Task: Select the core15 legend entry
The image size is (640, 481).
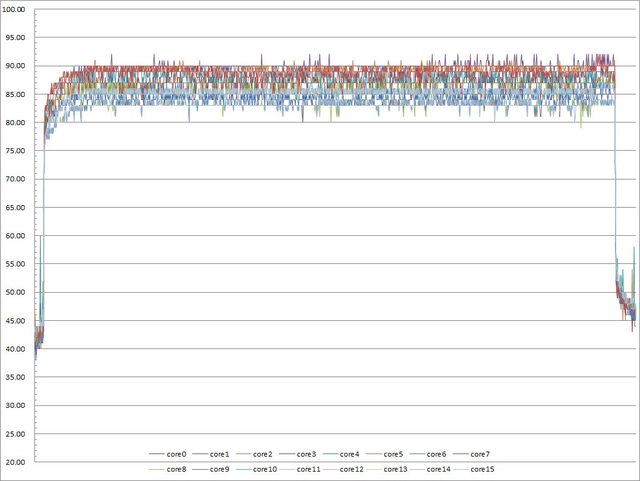Action: (x=481, y=469)
